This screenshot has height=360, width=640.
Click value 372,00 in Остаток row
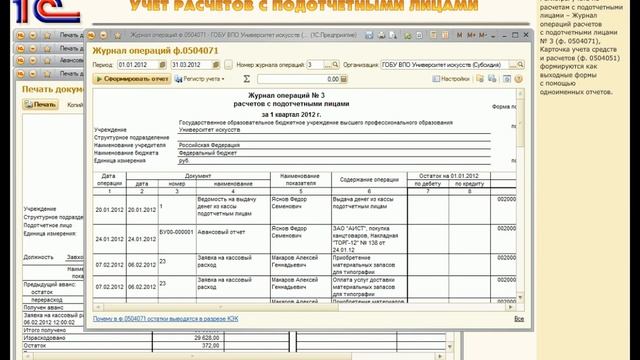pyautogui.click(x=211, y=346)
